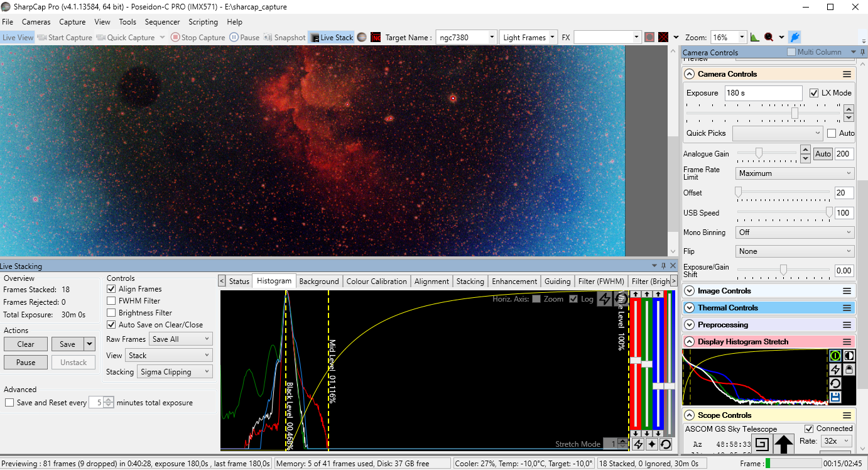
Task: Toggle the scope Connected checkbox
Action: (809, 429)
